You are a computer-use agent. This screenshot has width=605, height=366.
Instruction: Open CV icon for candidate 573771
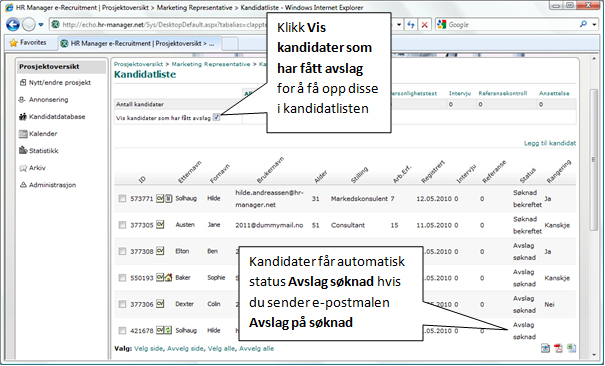[160, 198]
